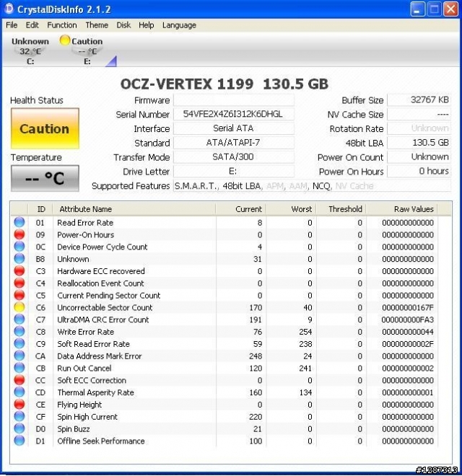Click the 'Uncorrectable Sector Count' attribute name
The image size is (462, 476).
(105, 307)
